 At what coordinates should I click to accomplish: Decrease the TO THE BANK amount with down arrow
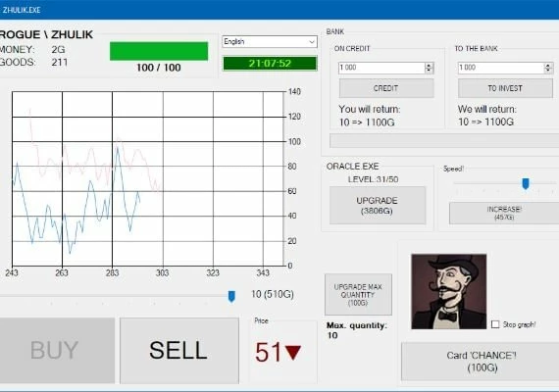pyautogui.click(x=548, y=71)
